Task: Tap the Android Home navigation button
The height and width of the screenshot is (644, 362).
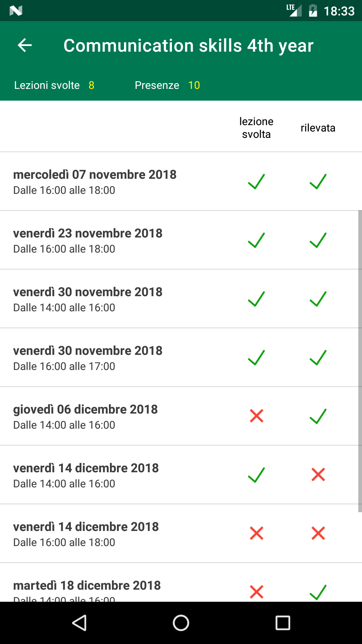Action: [181, 623]
